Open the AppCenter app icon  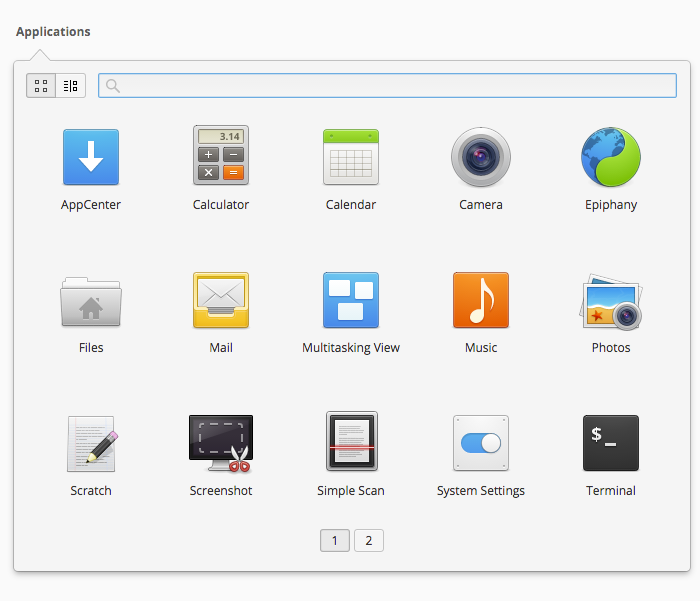pyautogui.click(x=91, y=157)
